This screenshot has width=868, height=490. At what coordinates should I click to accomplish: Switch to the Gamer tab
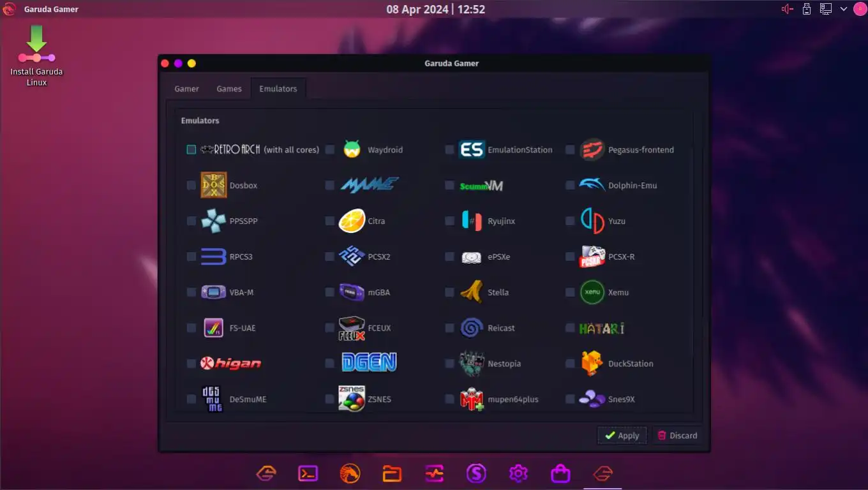187,89
